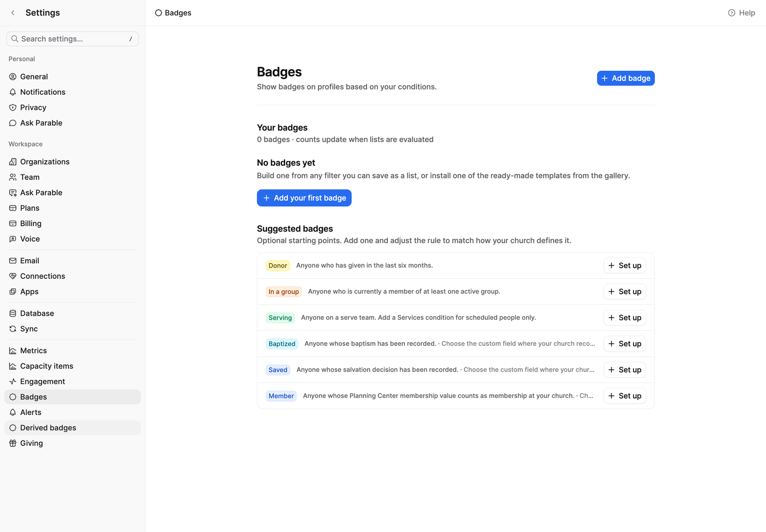Open Apps via its stacked-squares icon
This screenshot has width=766, height=532.
(x=13, y=292)
